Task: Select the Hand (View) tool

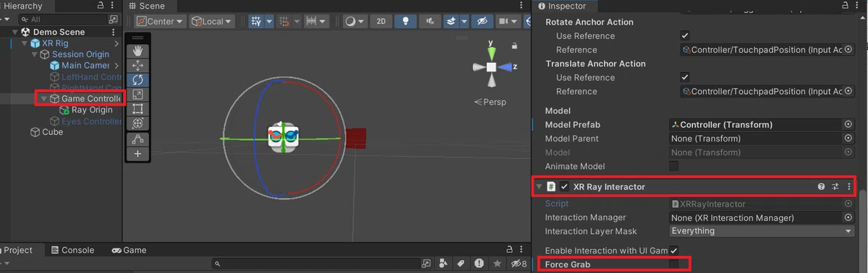Action: tap(137, 51)
